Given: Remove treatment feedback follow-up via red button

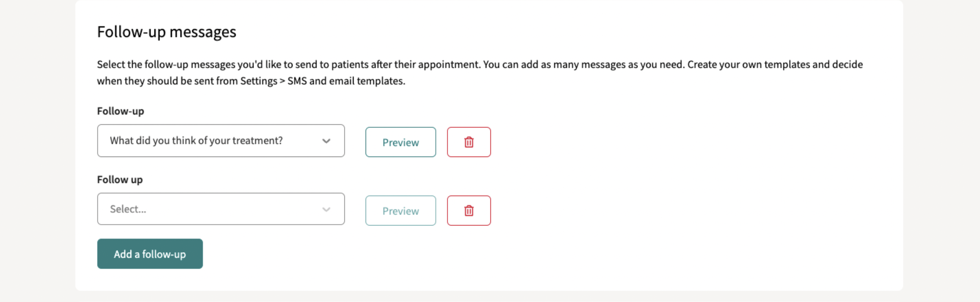Looking at the screenshot, I should coord(468,142).
